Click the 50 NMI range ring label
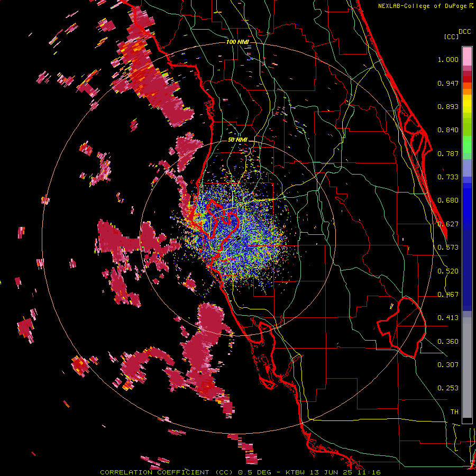 click(x=237, y=140)
